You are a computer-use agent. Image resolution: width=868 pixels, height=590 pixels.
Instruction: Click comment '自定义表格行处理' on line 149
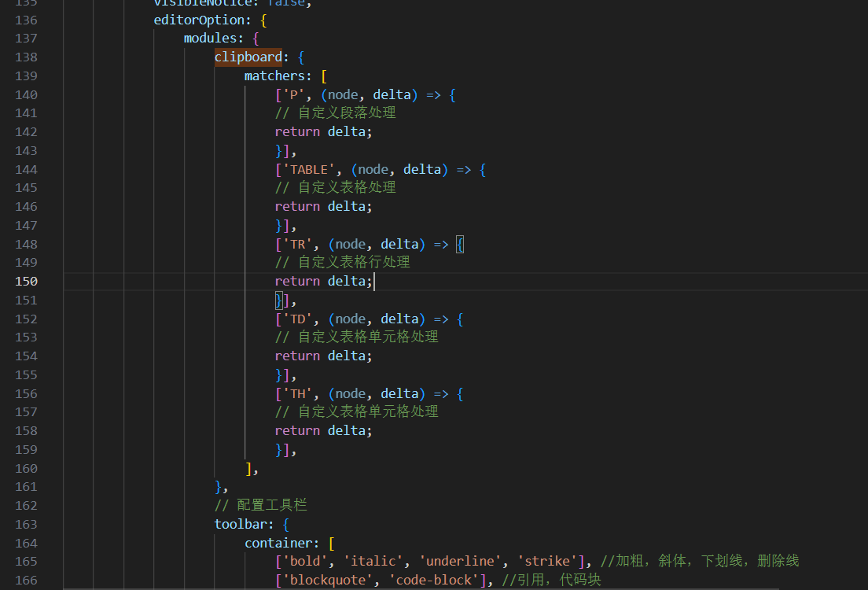[354, 263]
